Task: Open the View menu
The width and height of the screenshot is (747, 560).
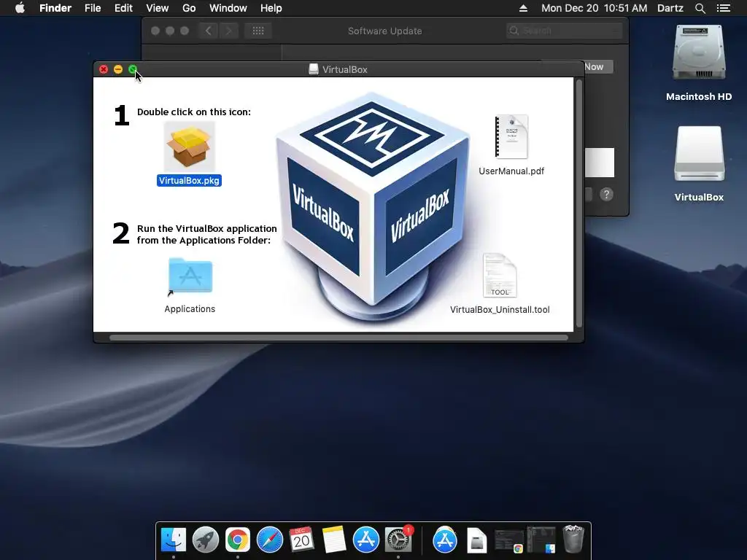Action: click(158, 8)
